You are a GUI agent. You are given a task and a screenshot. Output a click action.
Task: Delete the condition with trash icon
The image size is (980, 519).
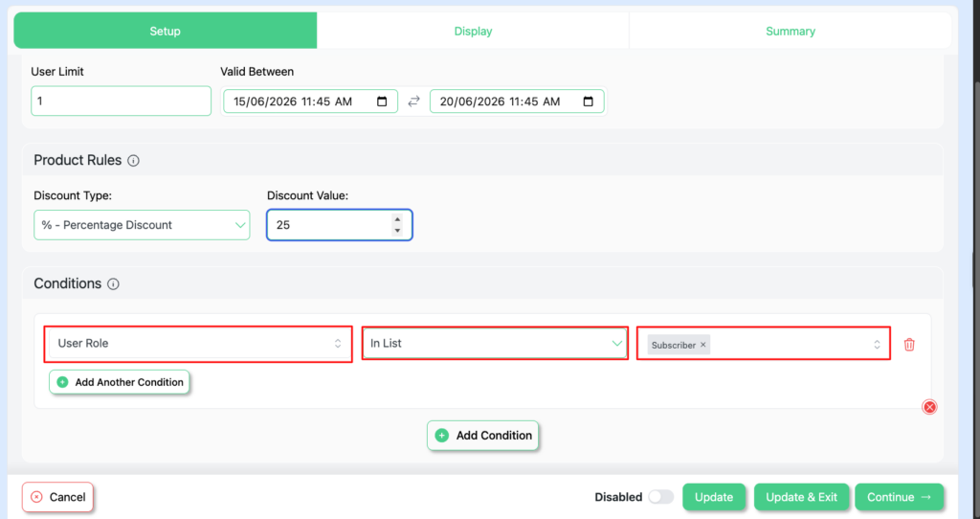coord(909,345)
